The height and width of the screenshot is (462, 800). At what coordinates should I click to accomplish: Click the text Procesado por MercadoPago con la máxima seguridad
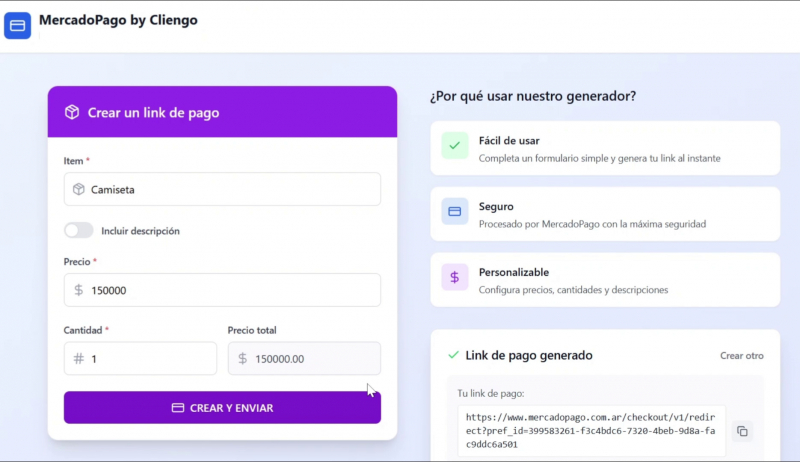click(x=592, y=224)
